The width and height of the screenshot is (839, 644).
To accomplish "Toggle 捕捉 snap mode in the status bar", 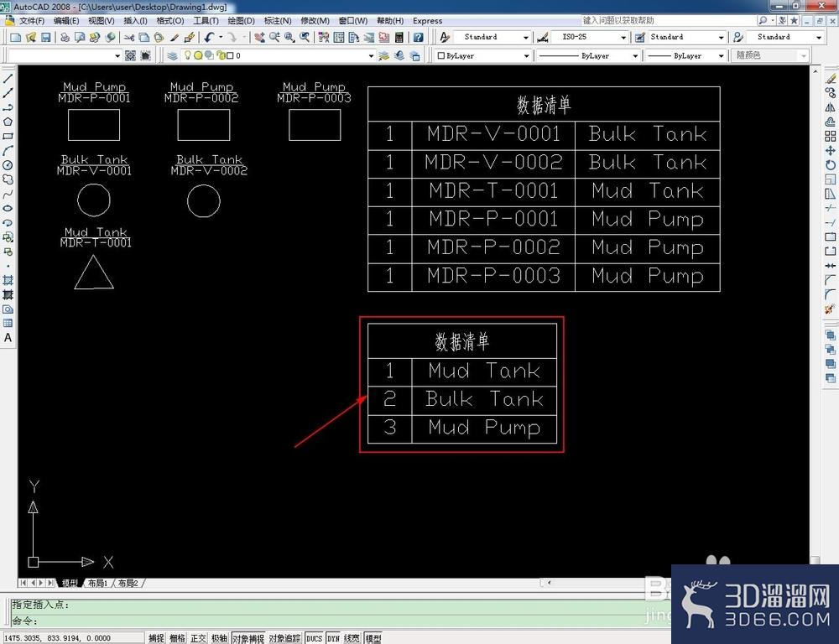I will point(156,638).
